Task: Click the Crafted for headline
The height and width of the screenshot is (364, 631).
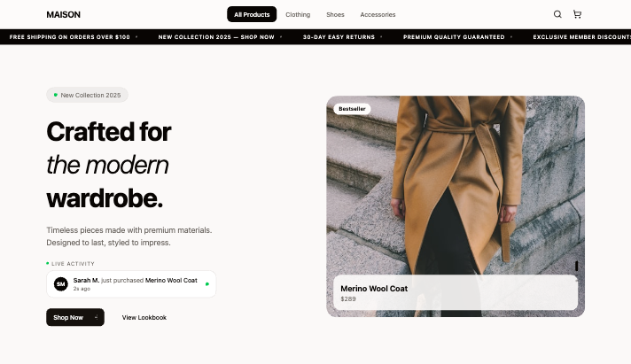Action: tap(109, 132)
